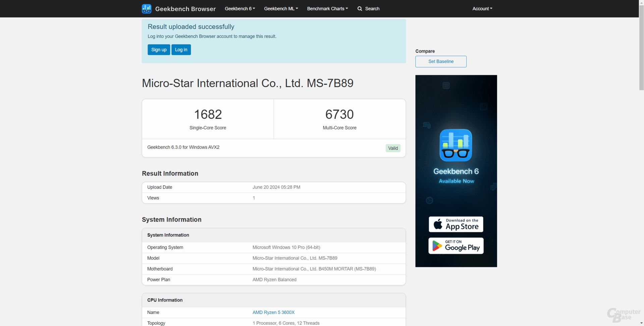Click the Geekbench 6.3.0 for Windows AVX2 text
The image size is (644, 326).
click(x=183, y=147)
